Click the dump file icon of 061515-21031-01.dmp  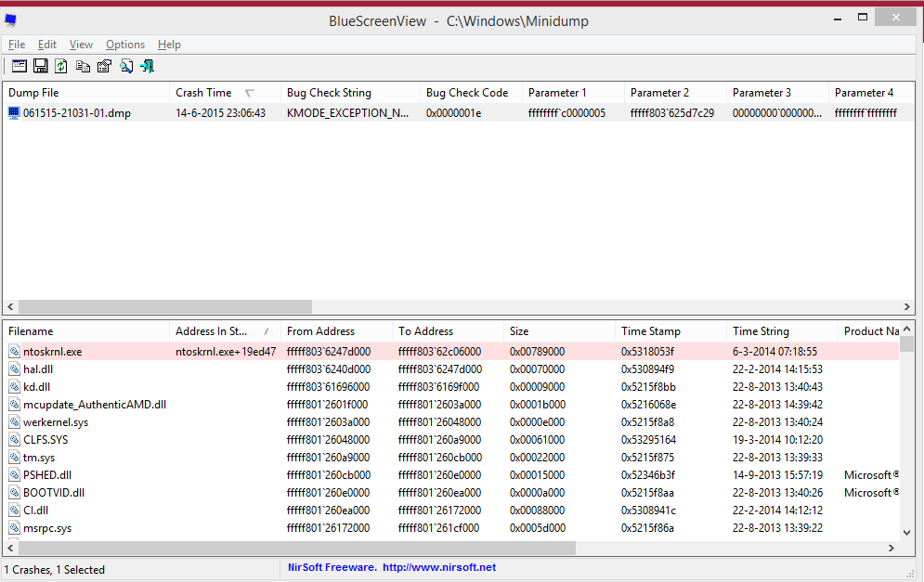tap(14, 112)
